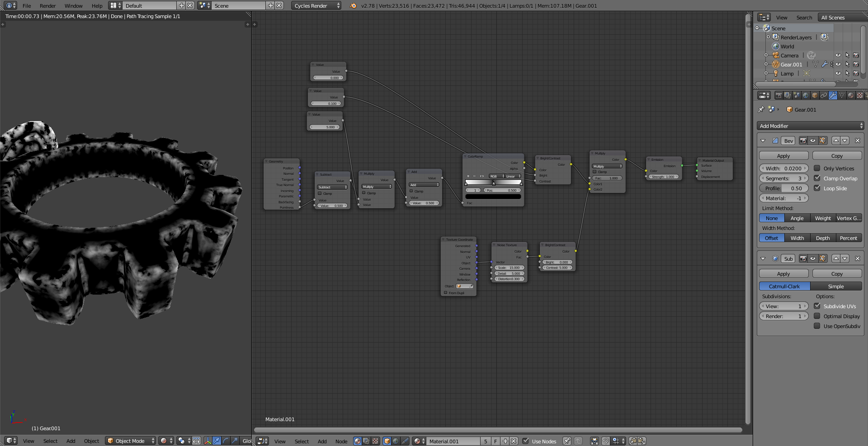Set bevel width method to Percent
Image resolution: width=868 pixels, height=446 pixels.
(x=849, y=238)
